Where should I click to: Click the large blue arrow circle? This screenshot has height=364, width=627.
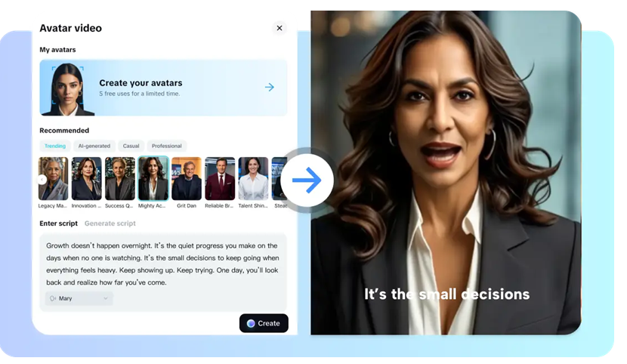307,180
